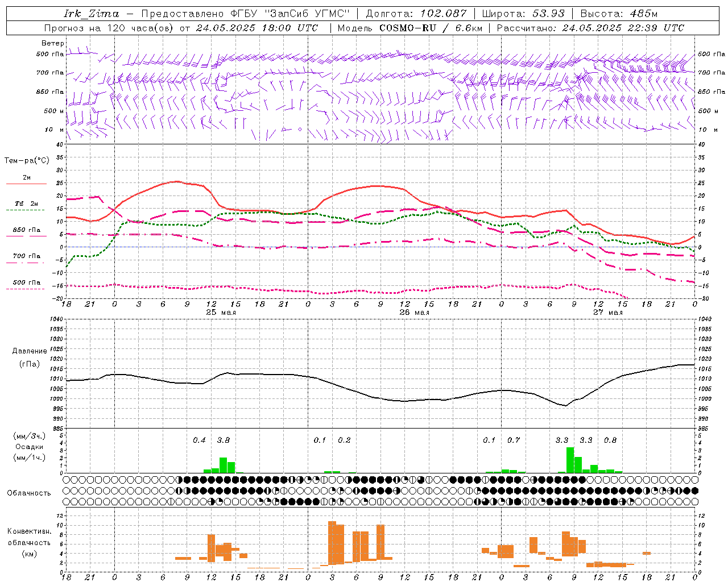Click the model name COSMO-RU / 6.6км
The image size is (728, 582).
(431, 28)
